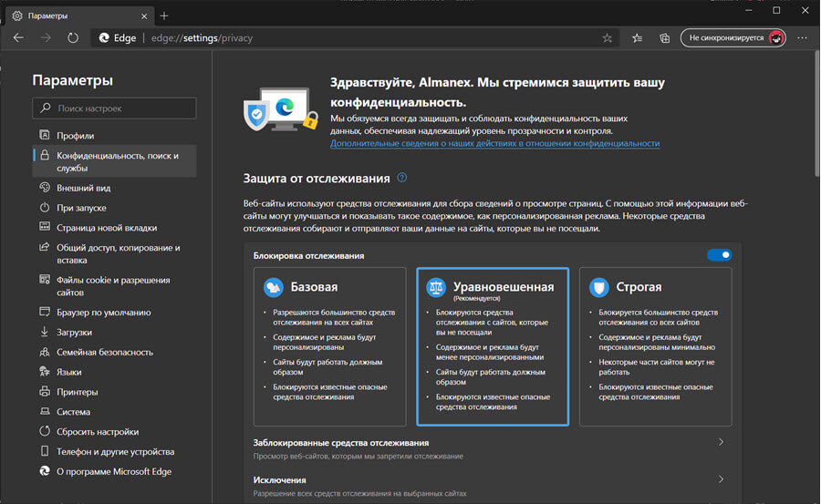Screen dimensions: 821x504
Task: Click the back navigation arrow
Action: click(18, 37)
